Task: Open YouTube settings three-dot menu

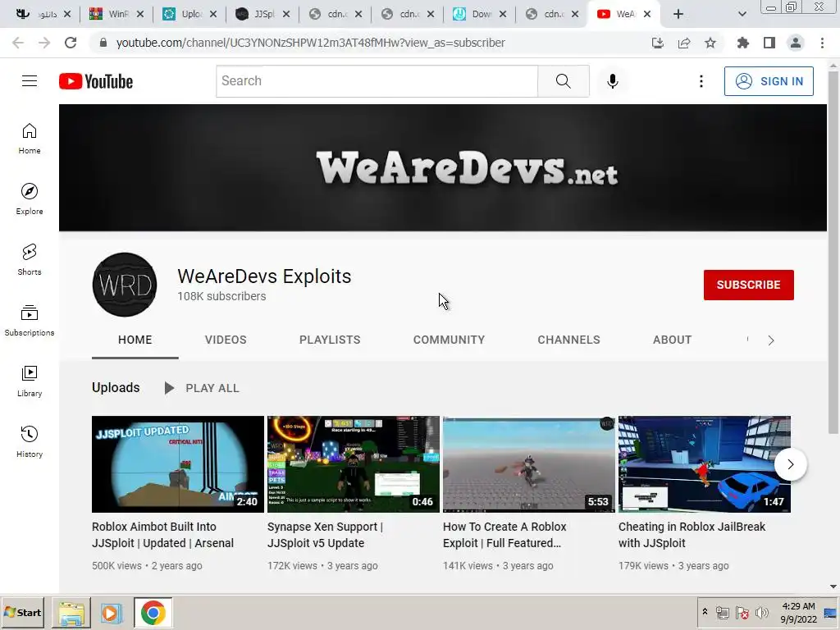Action: pos(701,81)
